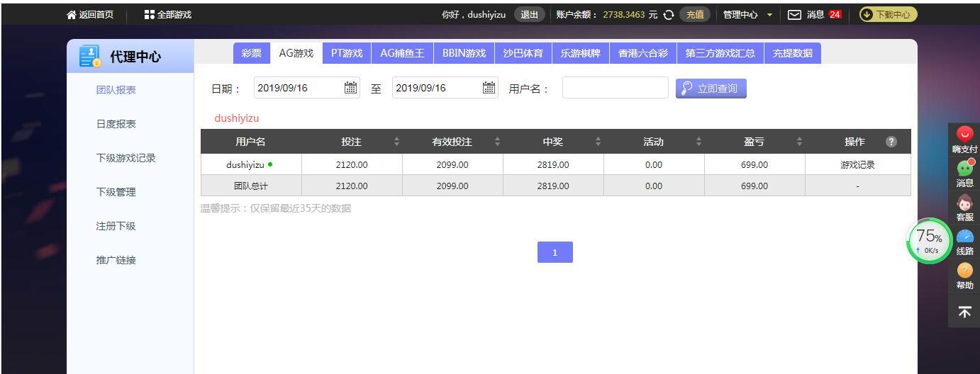Click the red dushiyizu breadcrumb link

coord(237,118)
